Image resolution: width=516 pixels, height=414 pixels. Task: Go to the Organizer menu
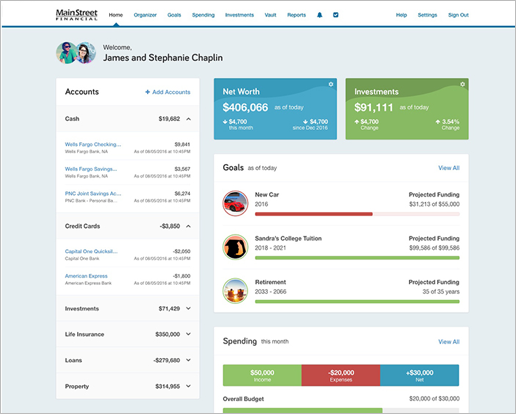point(145,15)
